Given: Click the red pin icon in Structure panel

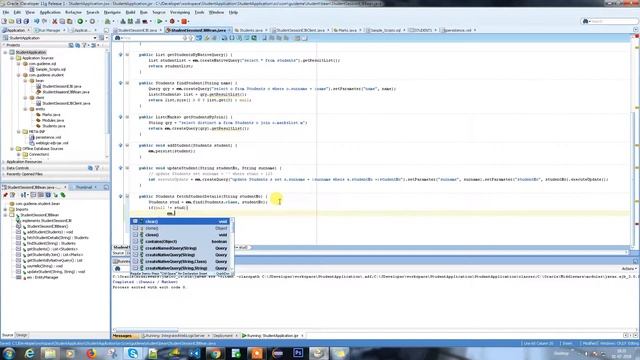Looking at the screenshot, I should [5, 195].
